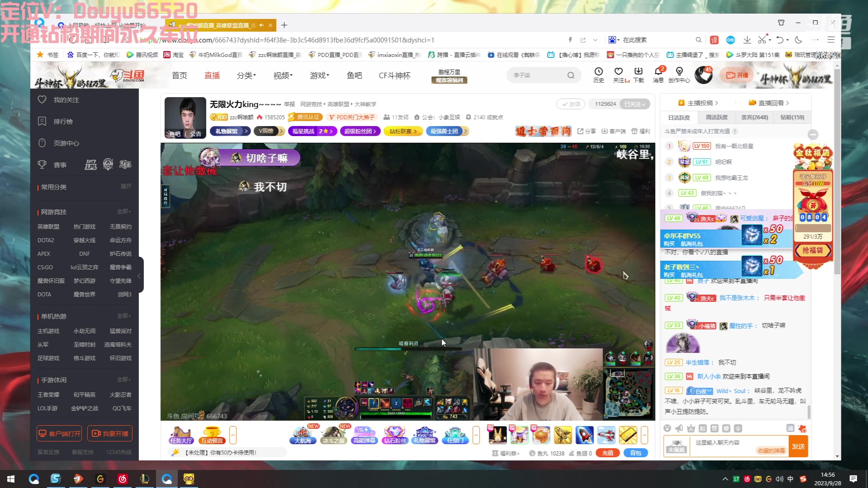Click the search magnifier icon in Douyu header
This screenshot has height=488, width=868.
click(571, 75)
